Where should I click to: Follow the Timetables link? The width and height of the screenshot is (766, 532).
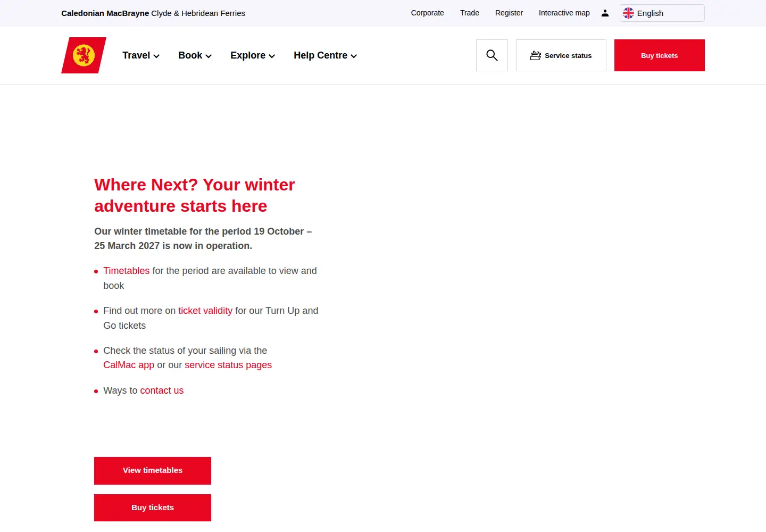click(x=127, y=271)
